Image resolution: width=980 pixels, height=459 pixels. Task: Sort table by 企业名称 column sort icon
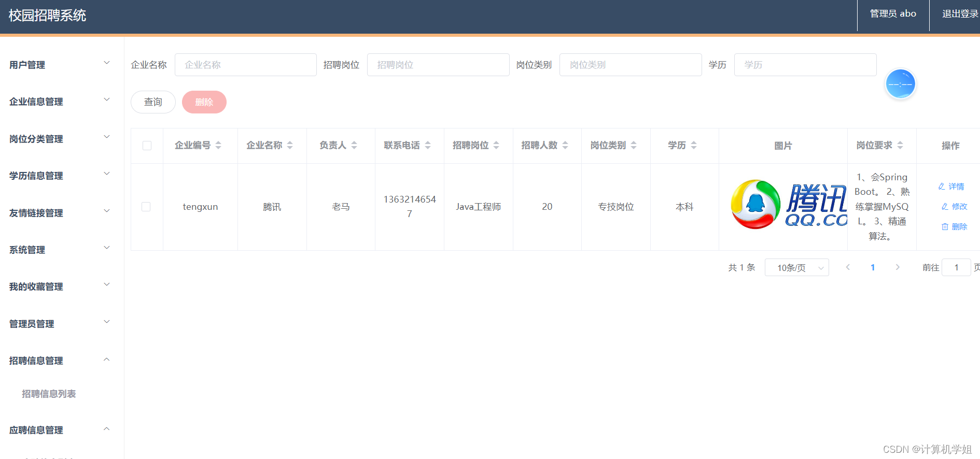coord(290,146)
